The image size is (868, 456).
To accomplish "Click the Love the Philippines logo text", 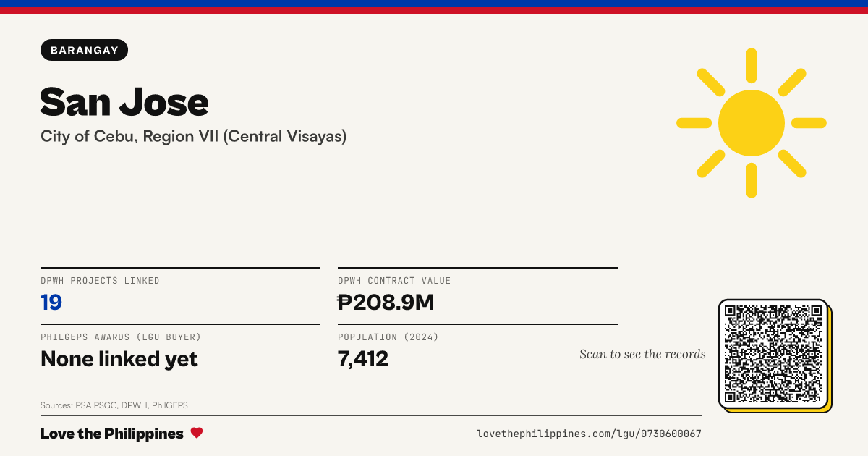I will (112, 434).
